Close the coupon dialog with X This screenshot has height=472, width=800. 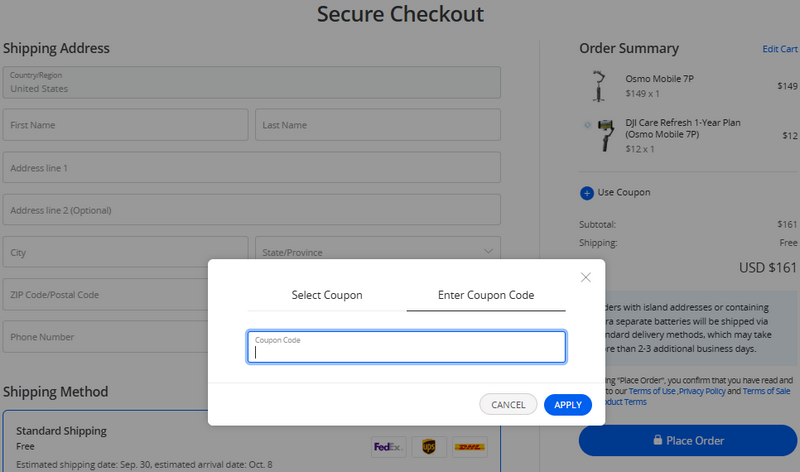tap(586, 277)
